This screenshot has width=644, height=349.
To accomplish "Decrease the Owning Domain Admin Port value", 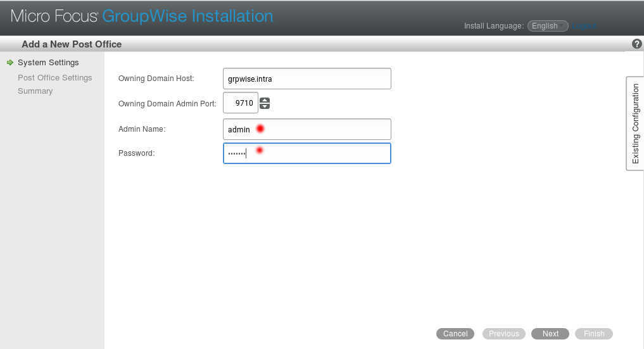I will pos(265,106).
